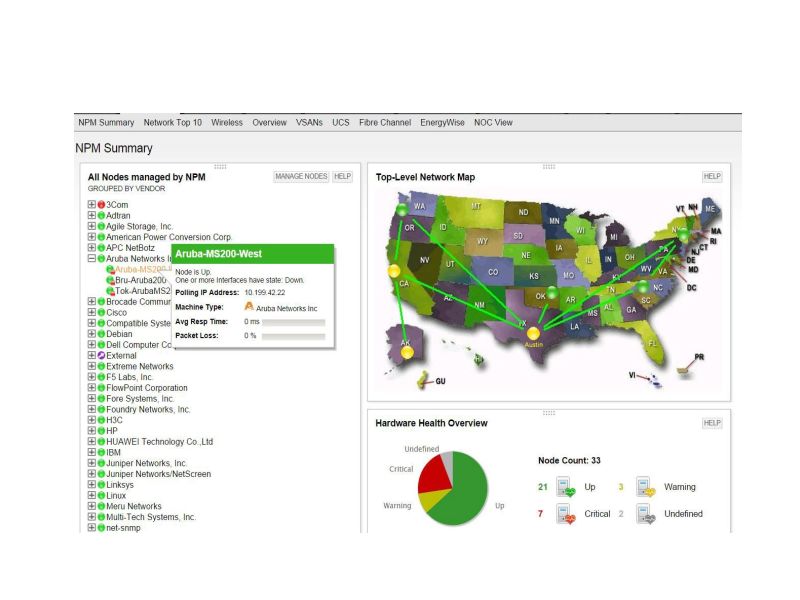Click the purple External status icon
This screenshot has width=800, height=600.
[x=101, y=356]
